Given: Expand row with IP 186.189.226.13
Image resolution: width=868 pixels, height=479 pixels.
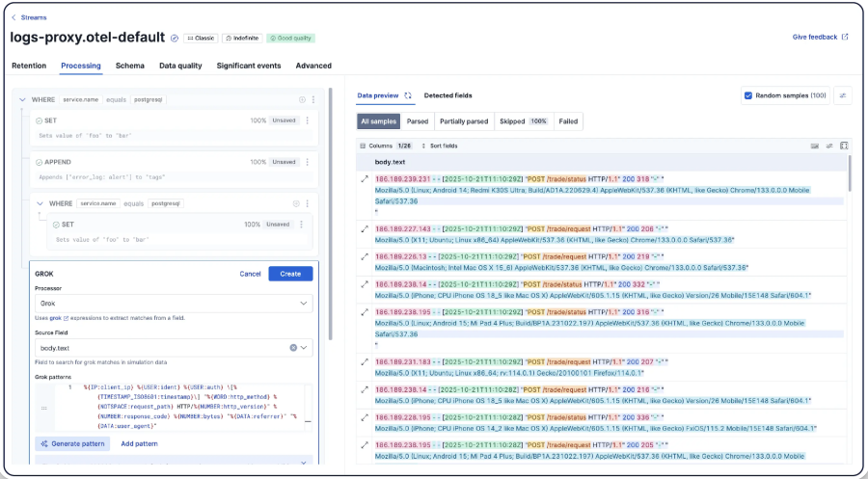Looking at the screenshot, I should click(x=365, y=256).
